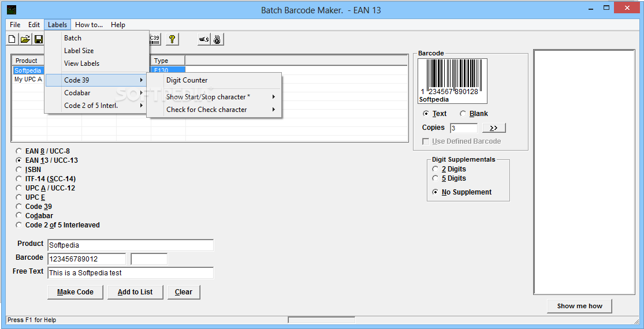This screenshot has height=329, width=644.
Task: Open the File menu
Action: pyautogui.click(x=15, y=25)
